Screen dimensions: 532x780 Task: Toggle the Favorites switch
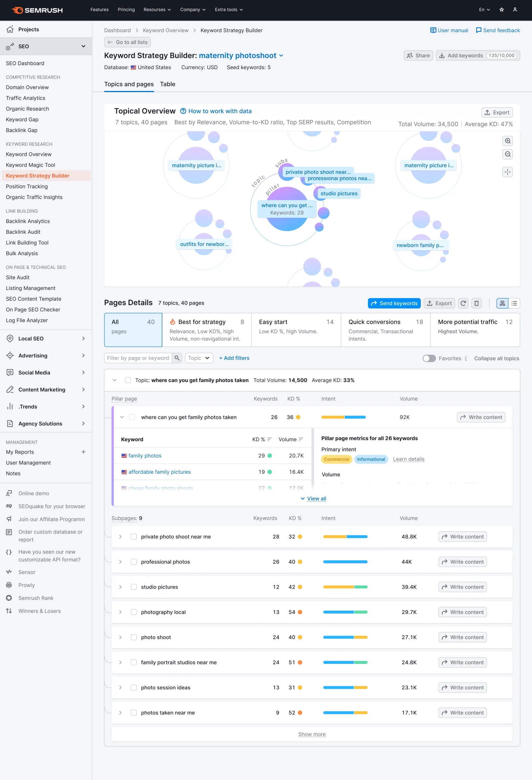429,358
